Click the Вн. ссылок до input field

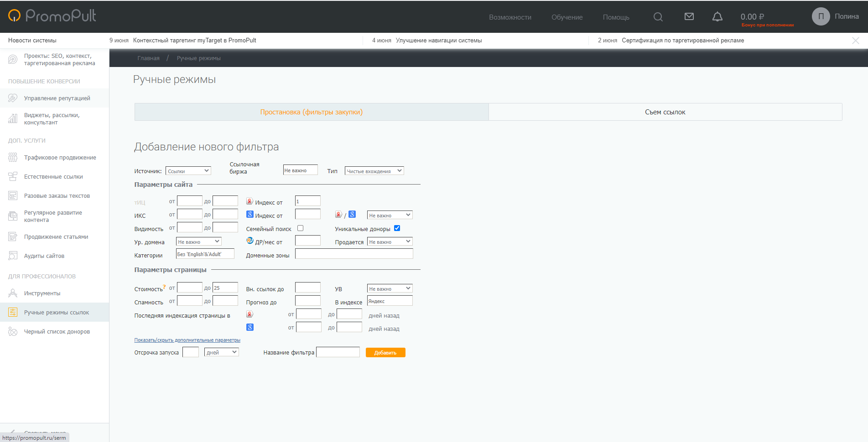(308, 288)
